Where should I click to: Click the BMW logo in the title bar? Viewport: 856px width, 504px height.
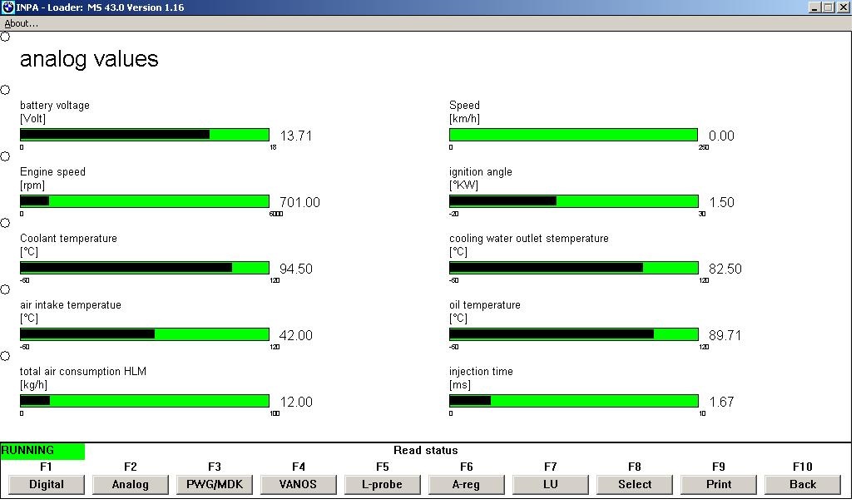point(7,7)
